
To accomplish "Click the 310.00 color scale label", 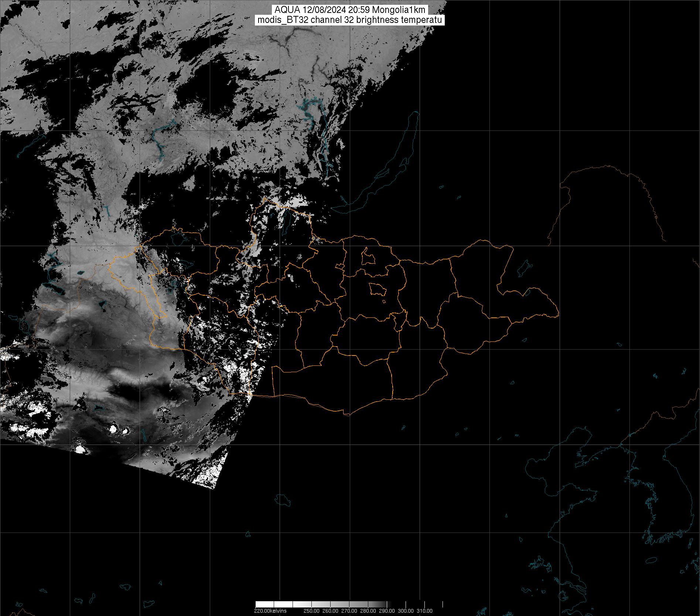I will pos(424,611).
